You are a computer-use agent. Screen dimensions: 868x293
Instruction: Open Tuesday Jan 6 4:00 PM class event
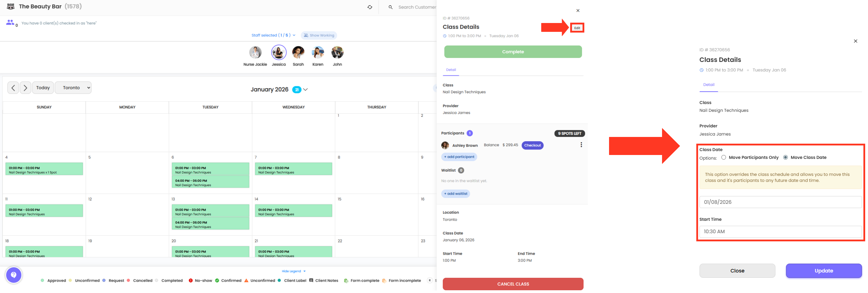(x=210, y=182)
